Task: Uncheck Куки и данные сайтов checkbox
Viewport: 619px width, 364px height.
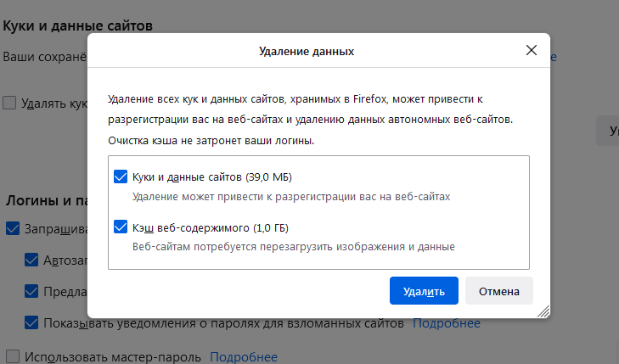Action: [x=120, y=177]
